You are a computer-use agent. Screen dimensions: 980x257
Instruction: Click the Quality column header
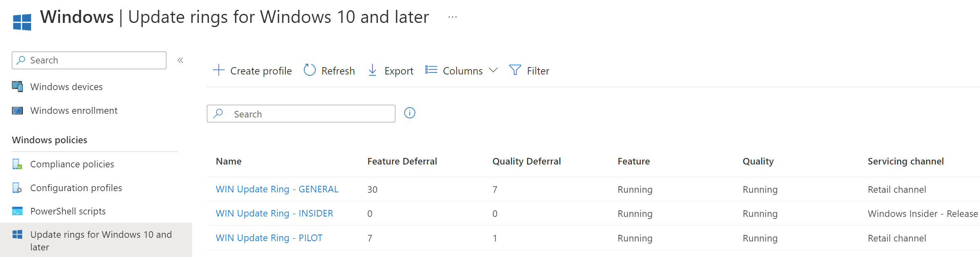coord(758,161)
